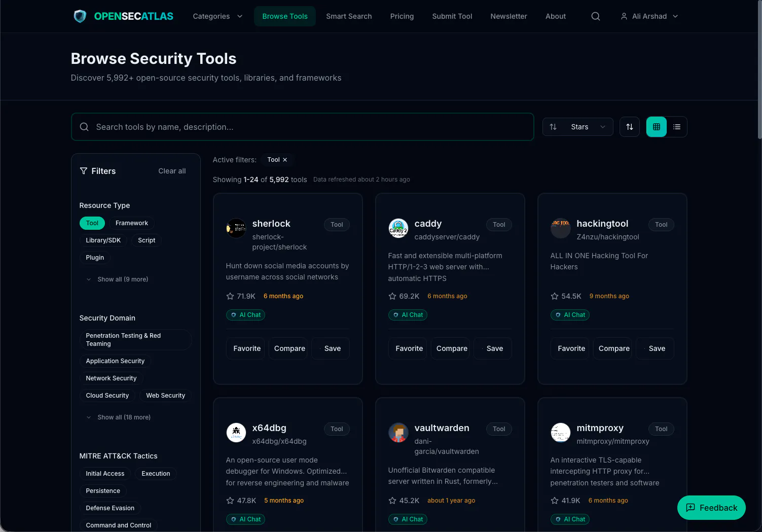Image resolution: width=762 pixels, height=532 pixels.
Task: Save the hackingtool tool
Action: pos(655,348)
